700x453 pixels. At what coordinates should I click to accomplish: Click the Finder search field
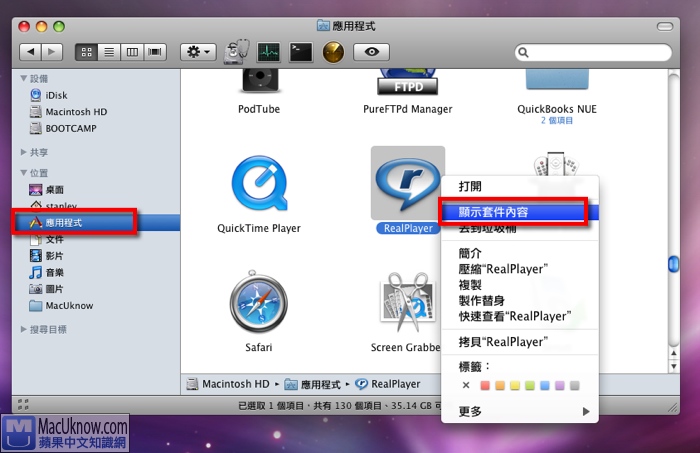[x=593, y=53]
